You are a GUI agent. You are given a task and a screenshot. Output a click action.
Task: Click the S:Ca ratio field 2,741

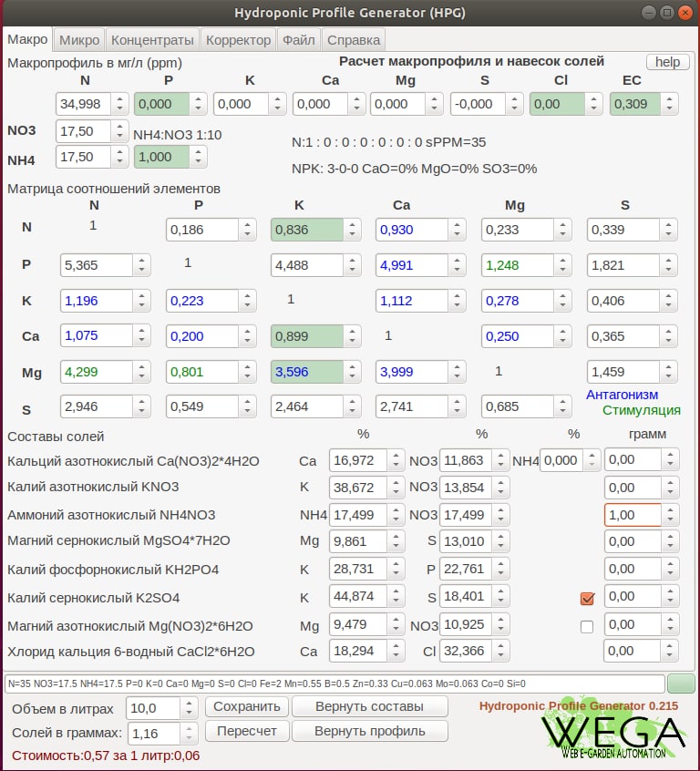(412, 406)
